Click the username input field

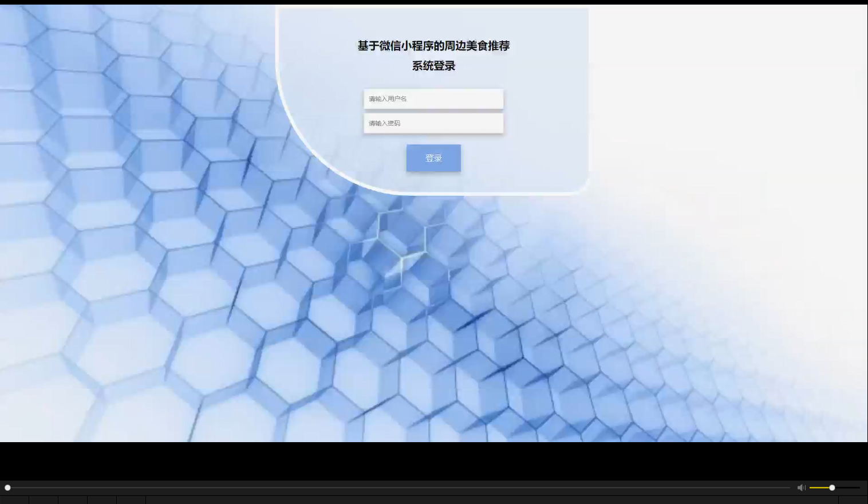[x=433, y=99]
